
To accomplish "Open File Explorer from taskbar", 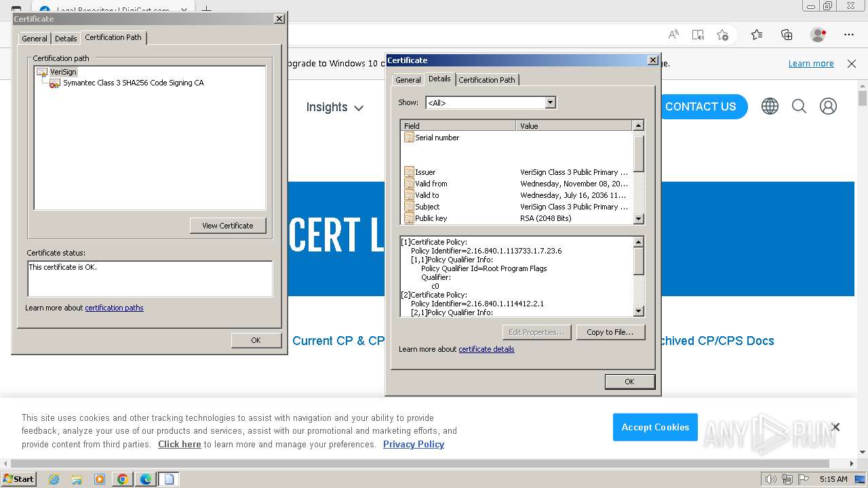I will pyautogui.click(x=77, y=479).
